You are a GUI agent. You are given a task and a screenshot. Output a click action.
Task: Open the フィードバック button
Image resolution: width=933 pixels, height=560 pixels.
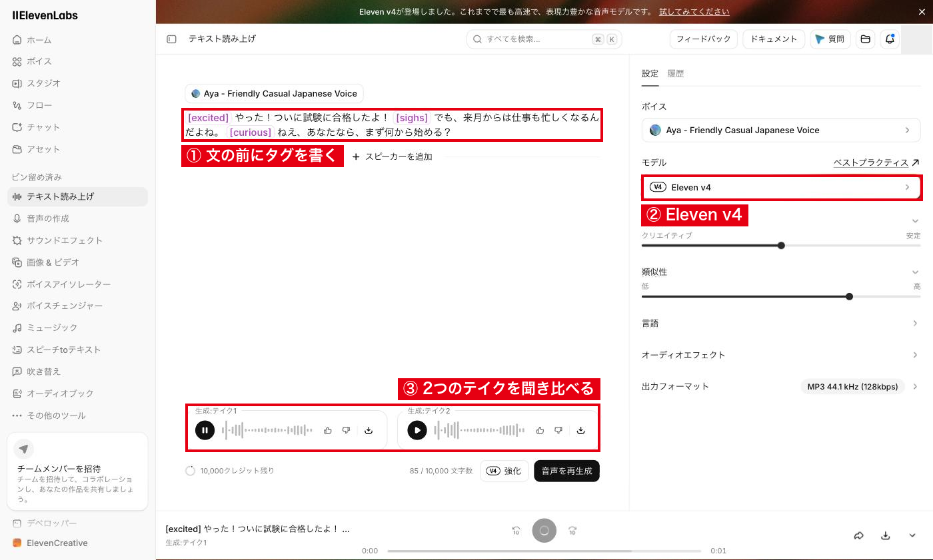point(704,39)
